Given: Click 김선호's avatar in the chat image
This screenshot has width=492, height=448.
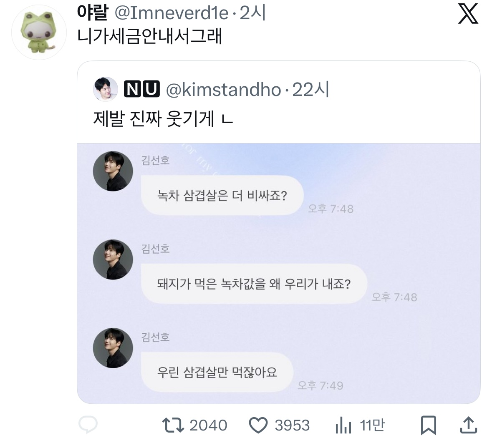Looking at the screenshot, I should click(x=113, y=171).
